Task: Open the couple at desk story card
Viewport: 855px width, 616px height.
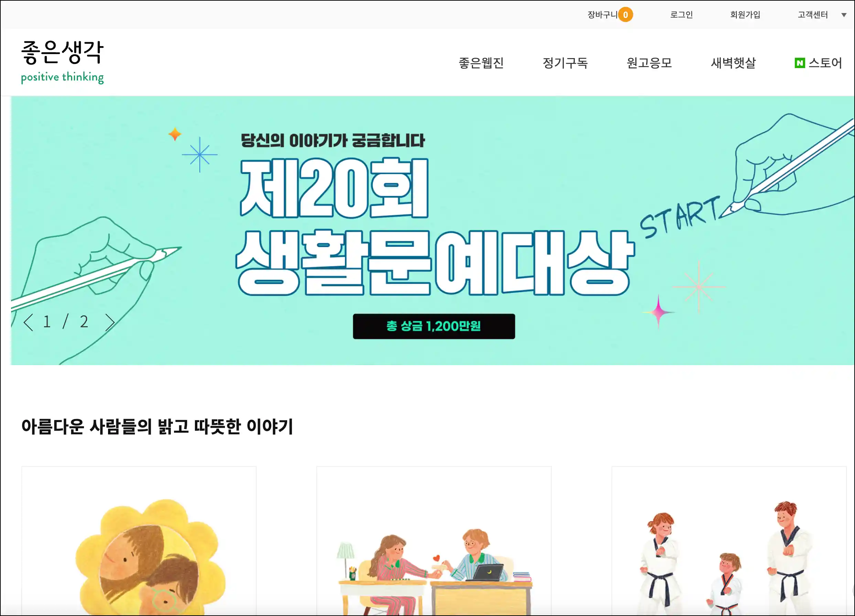Action: click(434, 541)
